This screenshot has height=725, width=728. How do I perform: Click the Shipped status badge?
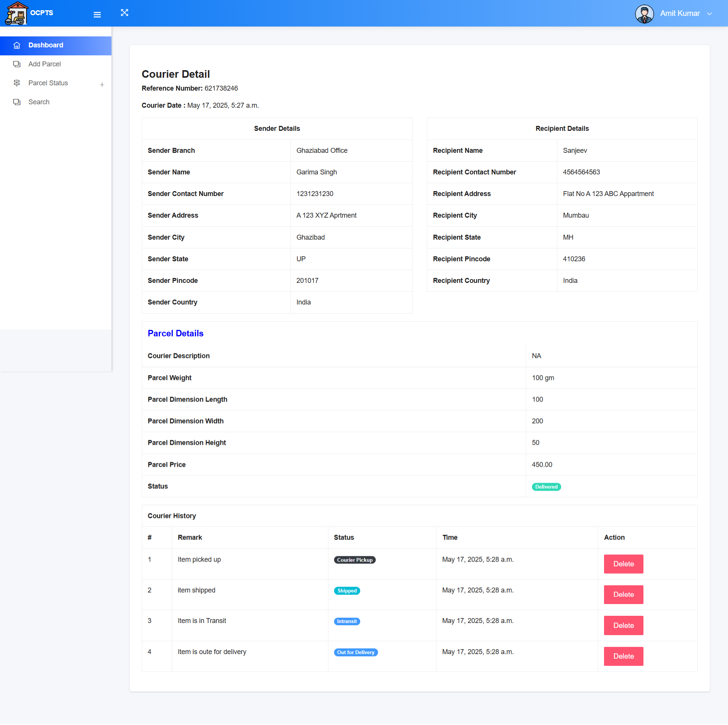pyautogui.click(x=347, y=591)
